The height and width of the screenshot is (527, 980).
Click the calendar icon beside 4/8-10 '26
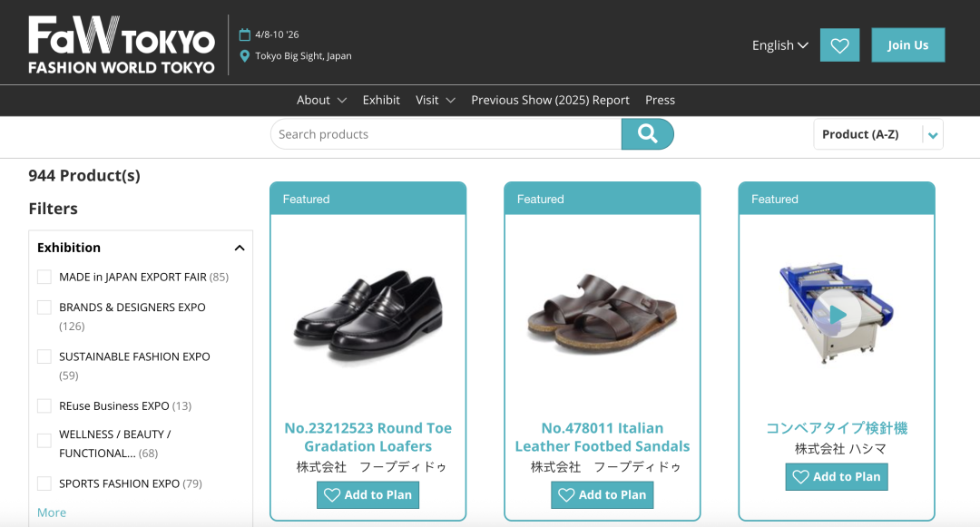(x=245, y=35)
